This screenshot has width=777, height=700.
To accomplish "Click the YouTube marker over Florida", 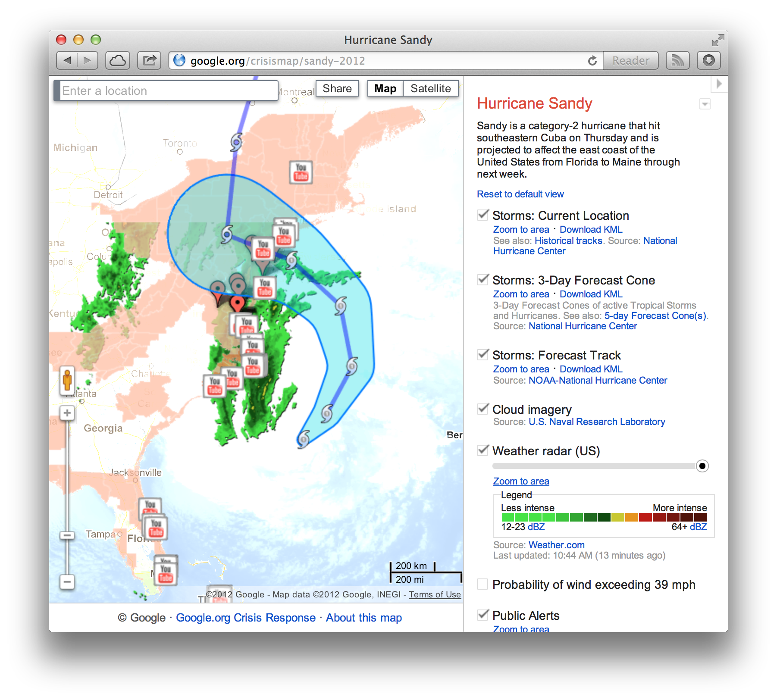I will click(157, 528).
